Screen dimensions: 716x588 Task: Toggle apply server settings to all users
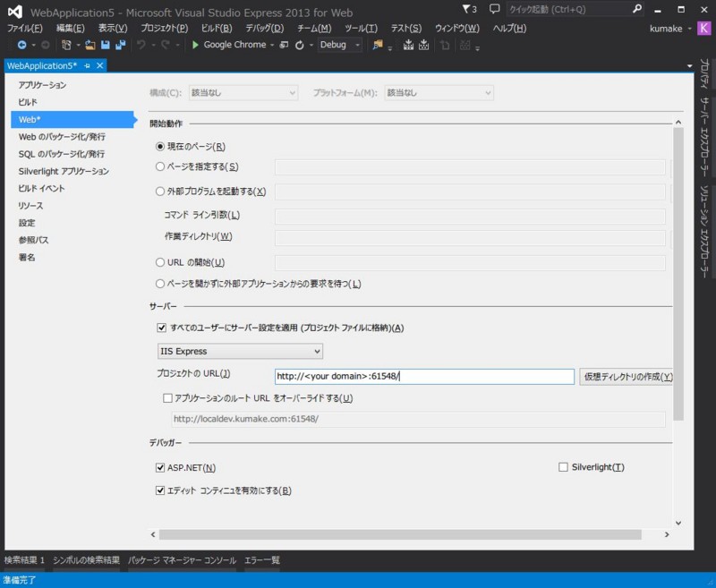[162, 328]
